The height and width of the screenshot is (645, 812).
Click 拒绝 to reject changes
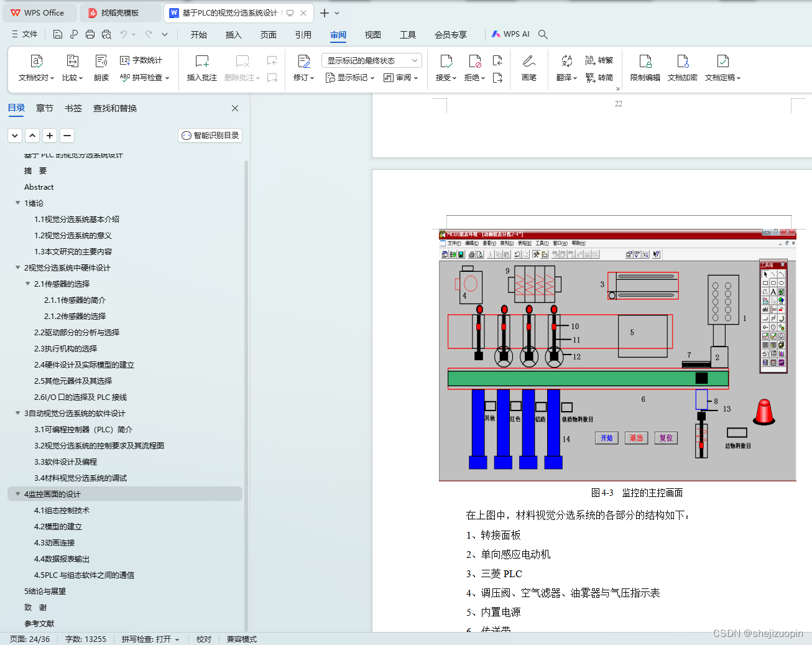474,68
